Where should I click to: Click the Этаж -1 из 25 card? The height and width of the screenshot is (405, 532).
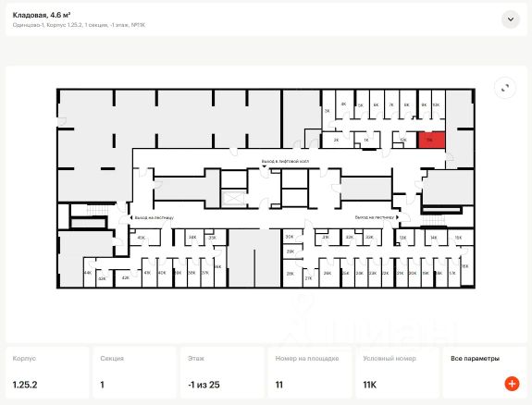click(222, 373)
